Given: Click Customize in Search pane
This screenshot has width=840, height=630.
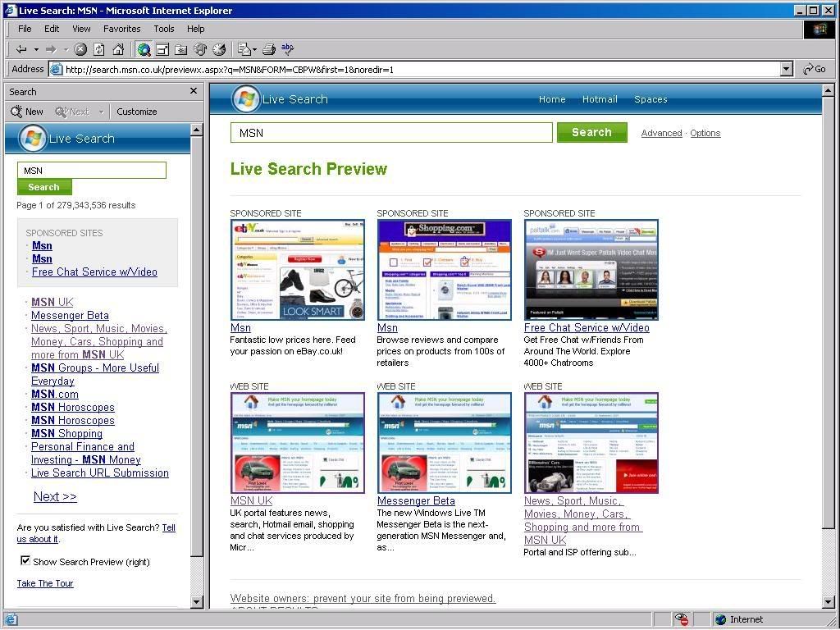Looking at the screenshot, I should (137, 112).
